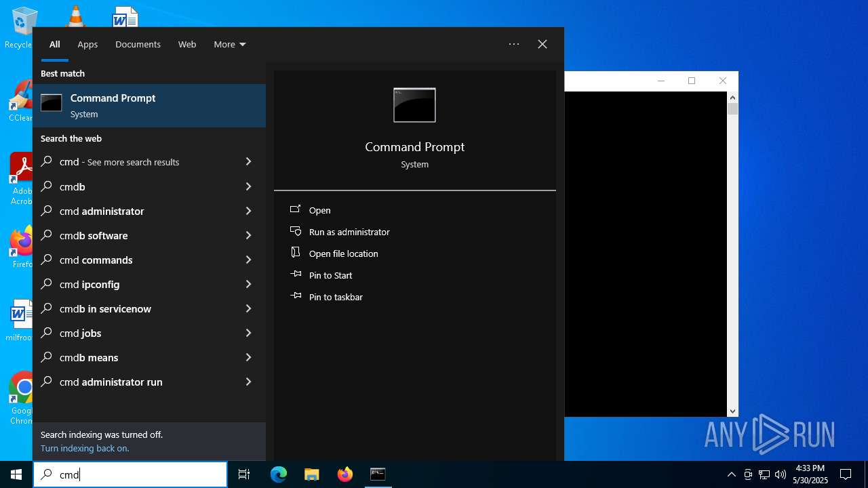Expand the 'cmd - See more search results' arrow
868x488 pixels.
[248, 162]
